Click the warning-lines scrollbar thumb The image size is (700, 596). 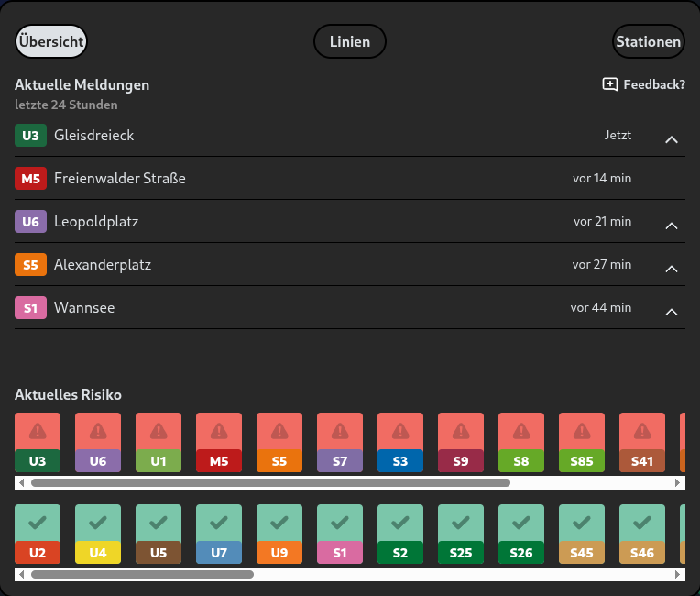click(x=270, y=482)
